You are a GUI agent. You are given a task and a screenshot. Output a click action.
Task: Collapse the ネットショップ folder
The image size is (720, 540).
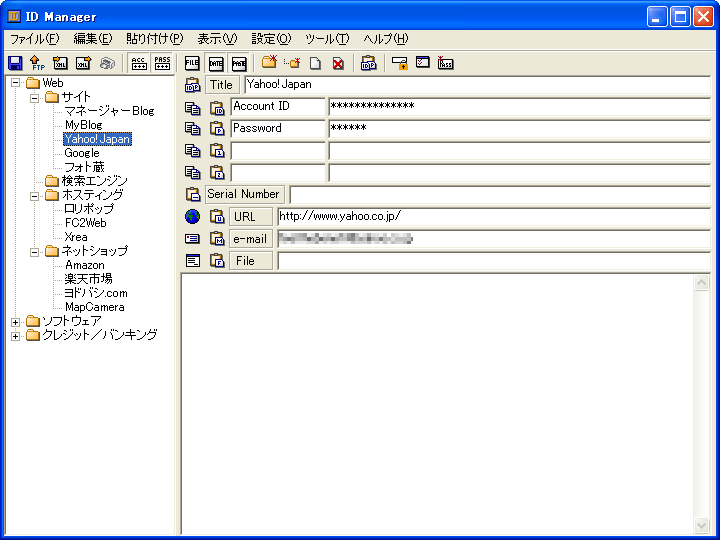(x=34, y=252)
